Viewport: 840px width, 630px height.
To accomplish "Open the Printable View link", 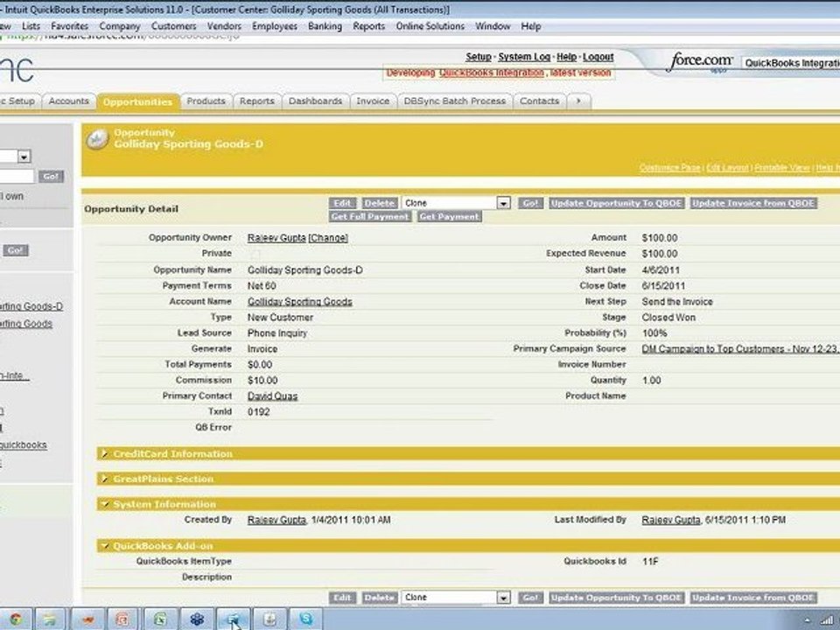I will point(781,168).
